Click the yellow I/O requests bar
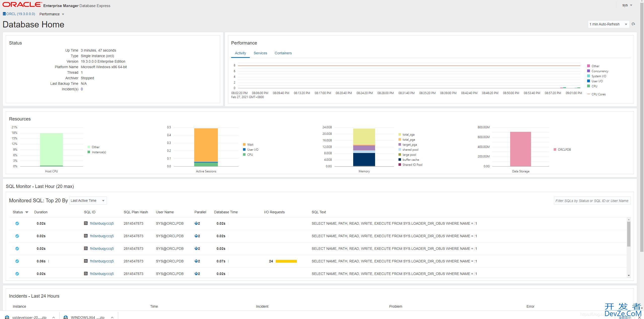644x319 pixels. pyautogui.click(x=286, y=261)
